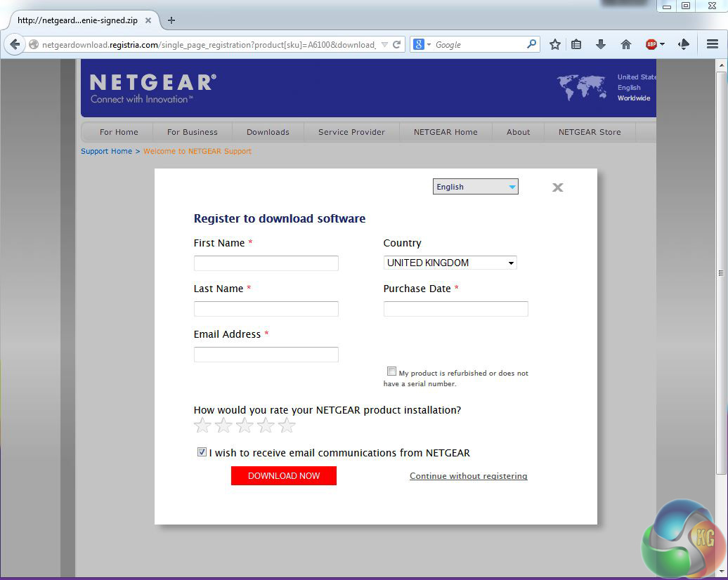Screen dimensions: 728x580
Task: Open the Firefox hamburger menu
Action: pos(713,44)
